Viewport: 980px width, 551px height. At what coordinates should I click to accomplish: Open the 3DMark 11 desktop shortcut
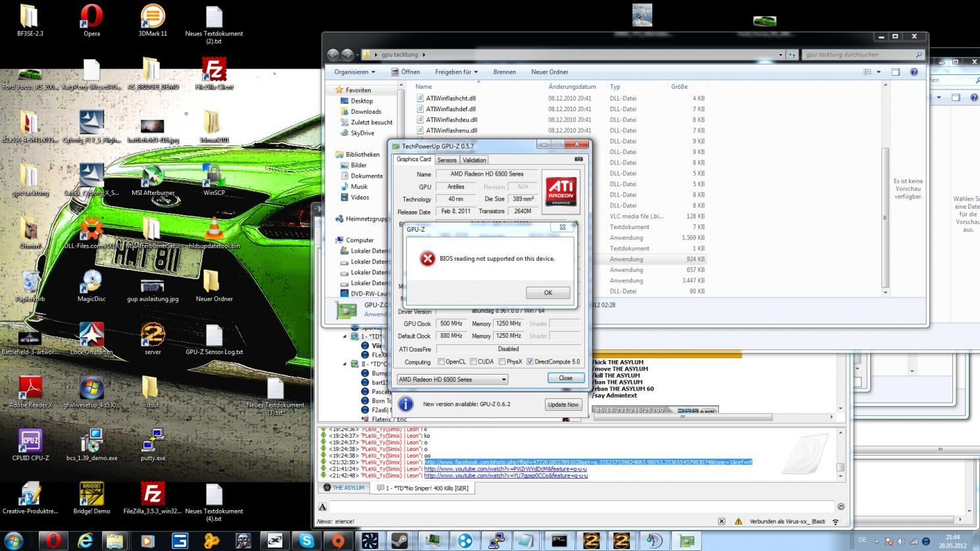[153, 20]
